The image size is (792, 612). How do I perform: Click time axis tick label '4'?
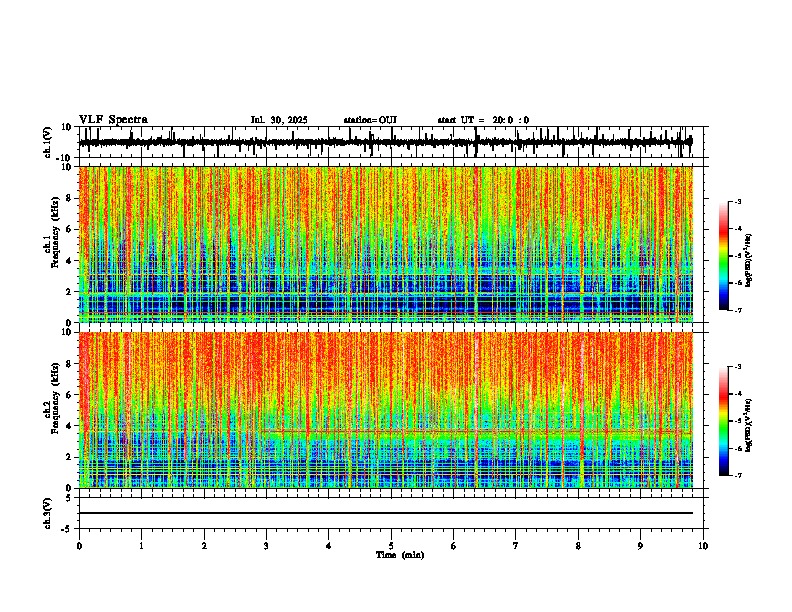329,546
